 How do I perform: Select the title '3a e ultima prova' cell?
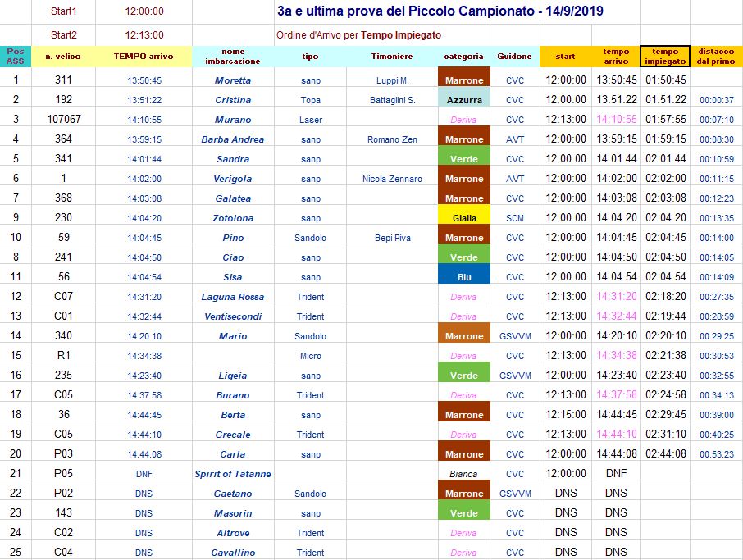[x=440, y=11]
